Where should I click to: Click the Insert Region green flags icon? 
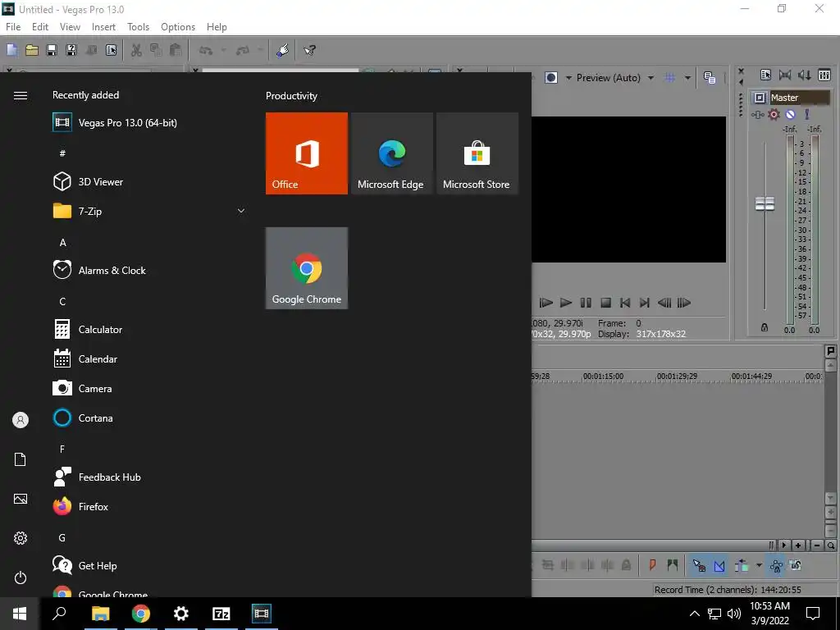tap(673, 565)
